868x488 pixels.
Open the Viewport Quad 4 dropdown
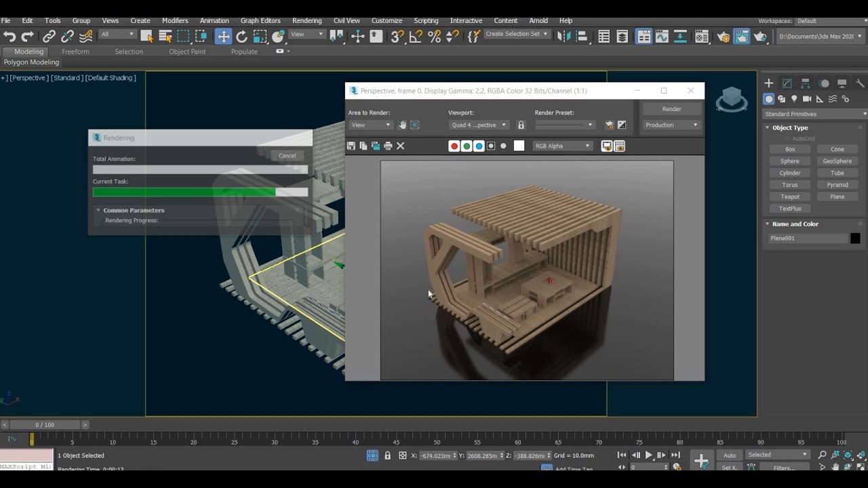(x=479, y=125)
